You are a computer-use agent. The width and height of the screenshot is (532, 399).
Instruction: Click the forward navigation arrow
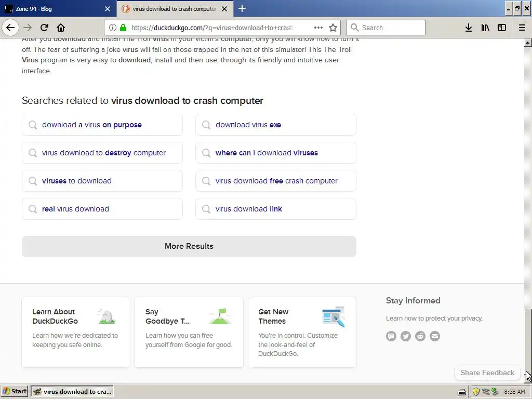click(28, 28)
